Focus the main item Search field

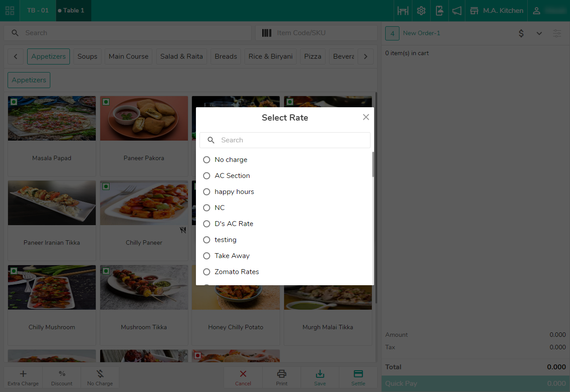pyautogui.click(x=128, y=33)
